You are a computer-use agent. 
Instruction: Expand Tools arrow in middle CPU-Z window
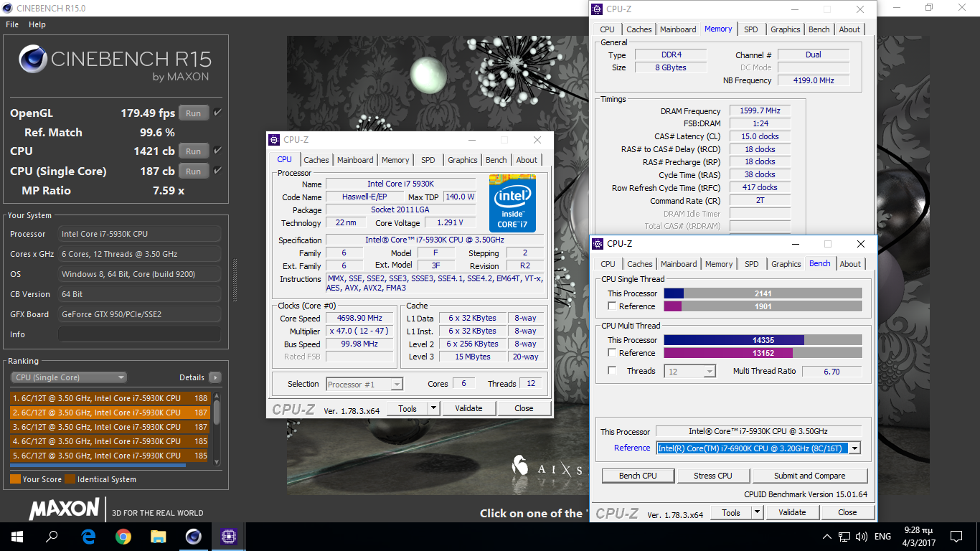[x=433, y=408]
